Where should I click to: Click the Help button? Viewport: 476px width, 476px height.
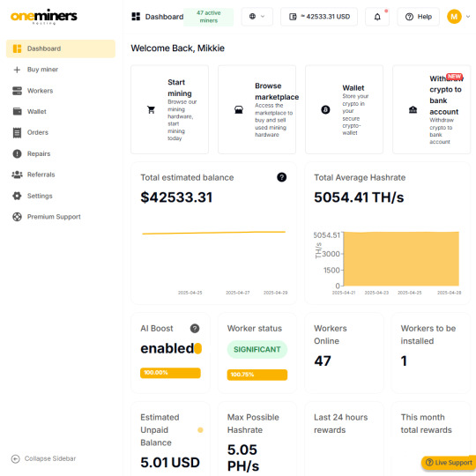pos(419,17)
